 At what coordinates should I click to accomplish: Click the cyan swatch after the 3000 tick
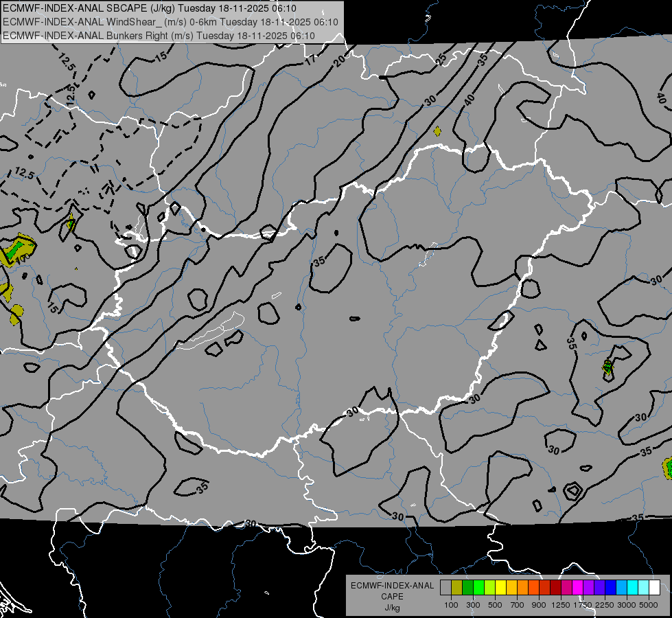(x=633, y=588)
